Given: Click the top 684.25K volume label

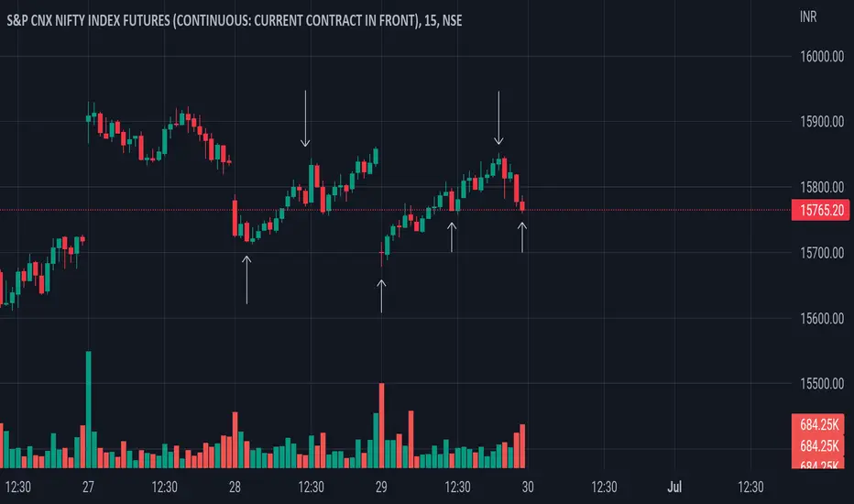Looking at the screenshot, I should pyautogui.click(x=818, y=424).
